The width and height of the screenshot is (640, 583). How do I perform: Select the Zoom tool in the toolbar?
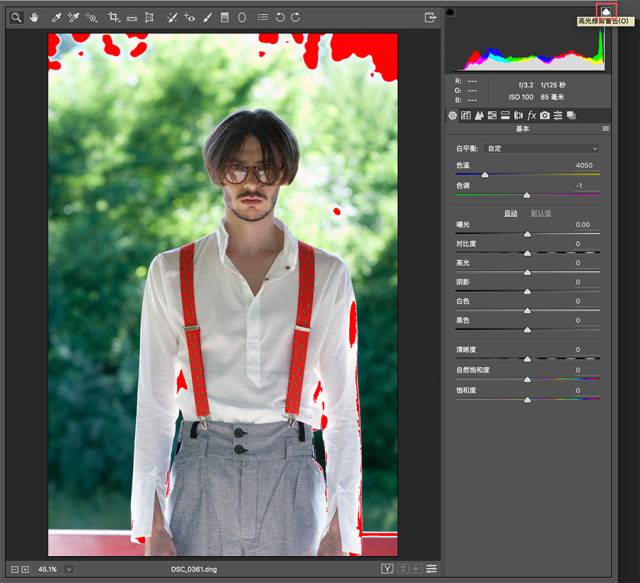pyautogui.click(x=16, y=18)
